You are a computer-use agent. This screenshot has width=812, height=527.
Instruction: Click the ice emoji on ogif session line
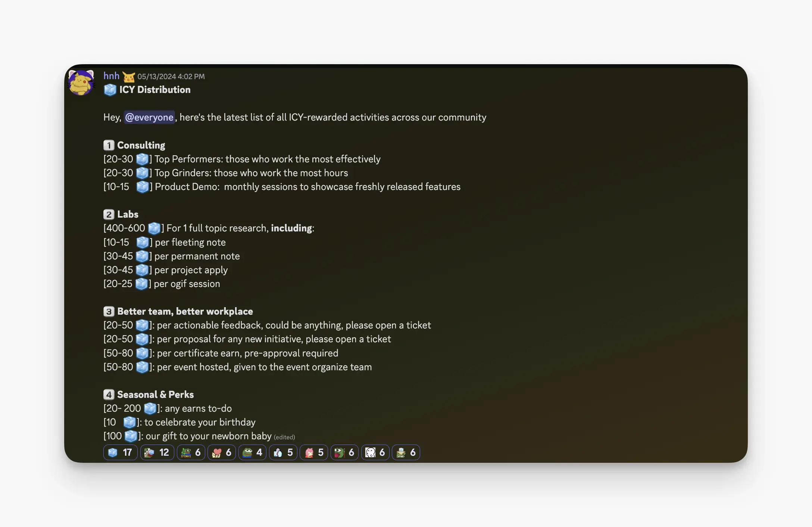141,284
